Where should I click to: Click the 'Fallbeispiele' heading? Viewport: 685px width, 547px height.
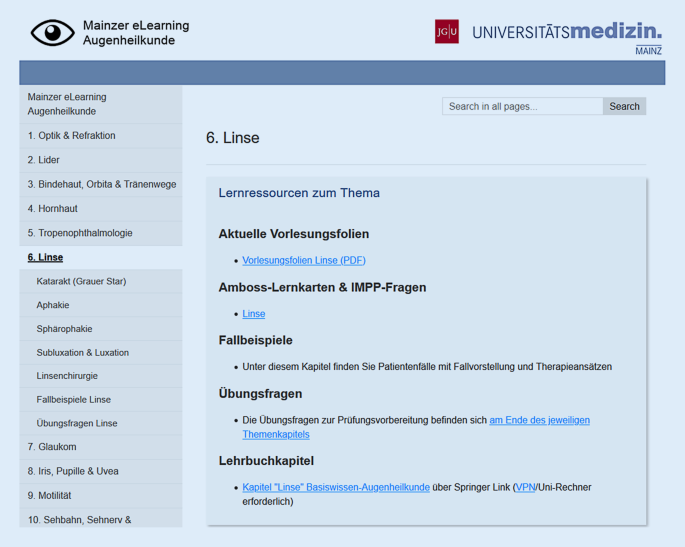(x=256, y=340)
